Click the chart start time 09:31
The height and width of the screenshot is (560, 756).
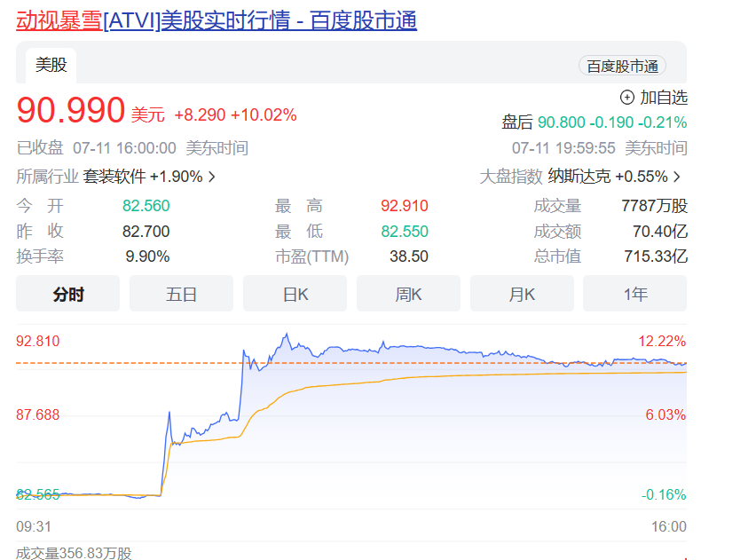point(33,526)
